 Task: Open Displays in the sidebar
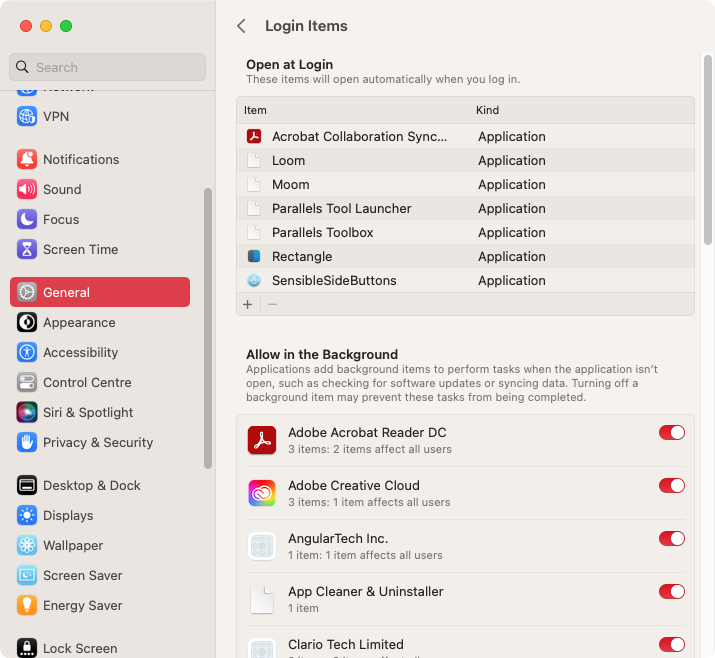pos(68,515)
